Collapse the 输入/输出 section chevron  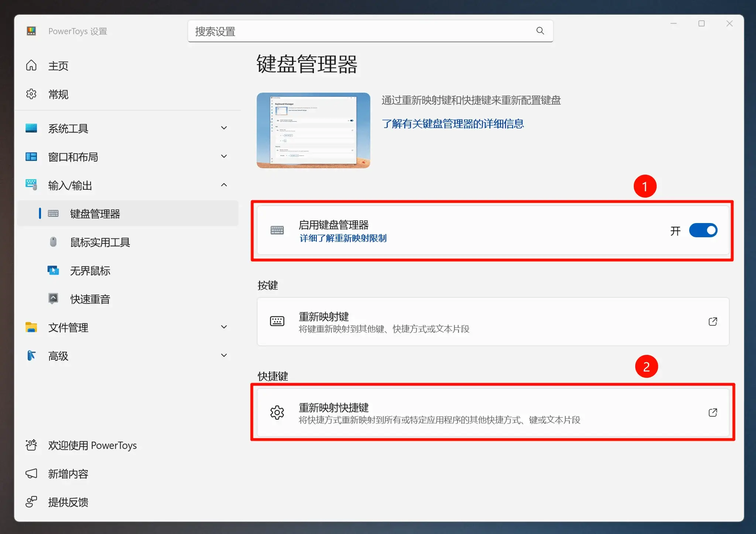pyautogui.click(x=224, y=185)
